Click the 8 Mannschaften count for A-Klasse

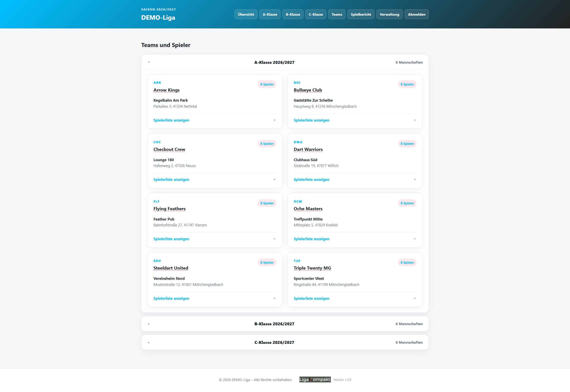tap(409, 62)
